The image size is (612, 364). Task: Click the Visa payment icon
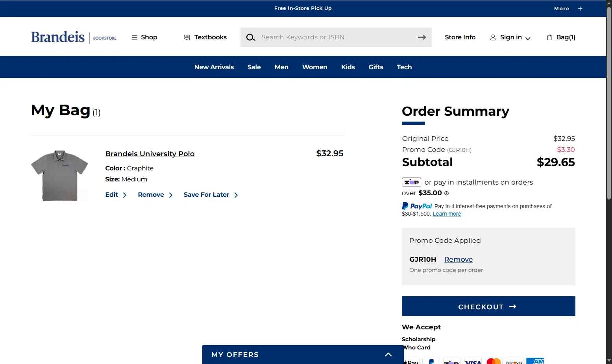473,361
